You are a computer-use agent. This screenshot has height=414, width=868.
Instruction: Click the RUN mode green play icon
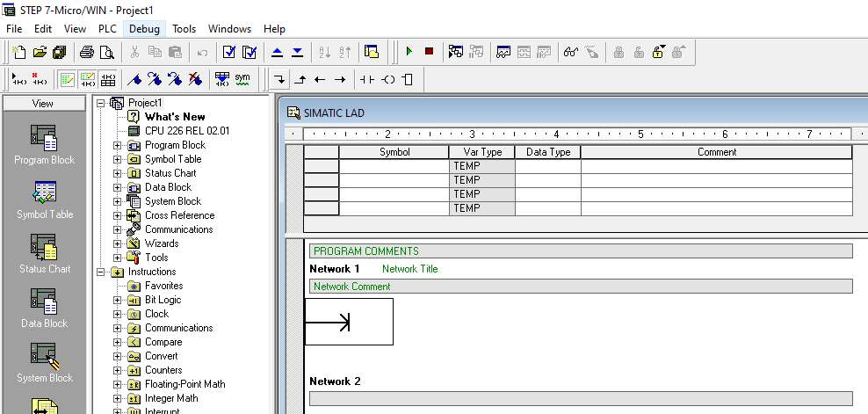point(409,52)
